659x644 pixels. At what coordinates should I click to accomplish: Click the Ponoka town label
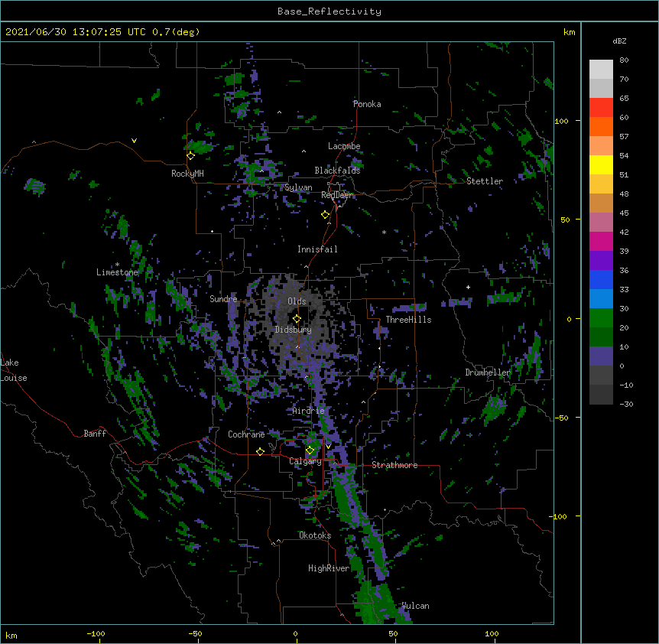(x=367, y=104)
